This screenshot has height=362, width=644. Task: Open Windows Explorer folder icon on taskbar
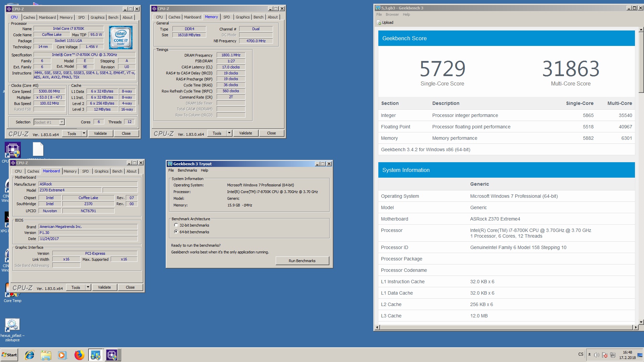pyautogui.click(x=46, y=355)
